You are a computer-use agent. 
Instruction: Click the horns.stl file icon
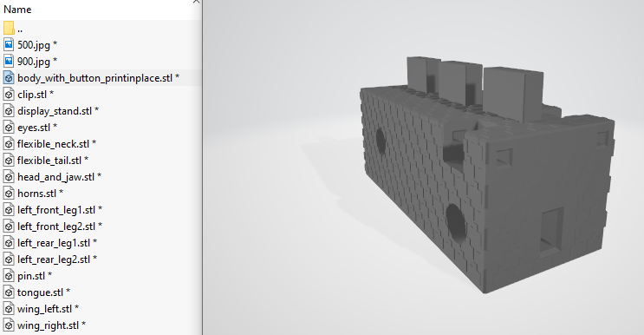(9, 193)
